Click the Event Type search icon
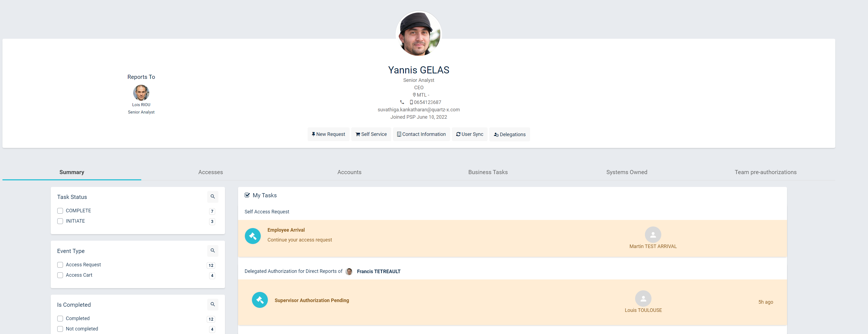868x334 pixels. click(x=213, y=250)
